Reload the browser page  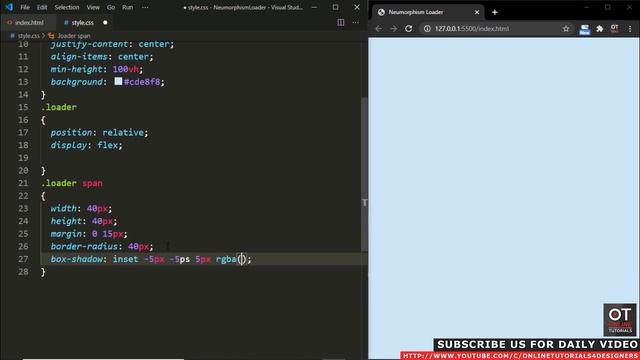[409, 29]
